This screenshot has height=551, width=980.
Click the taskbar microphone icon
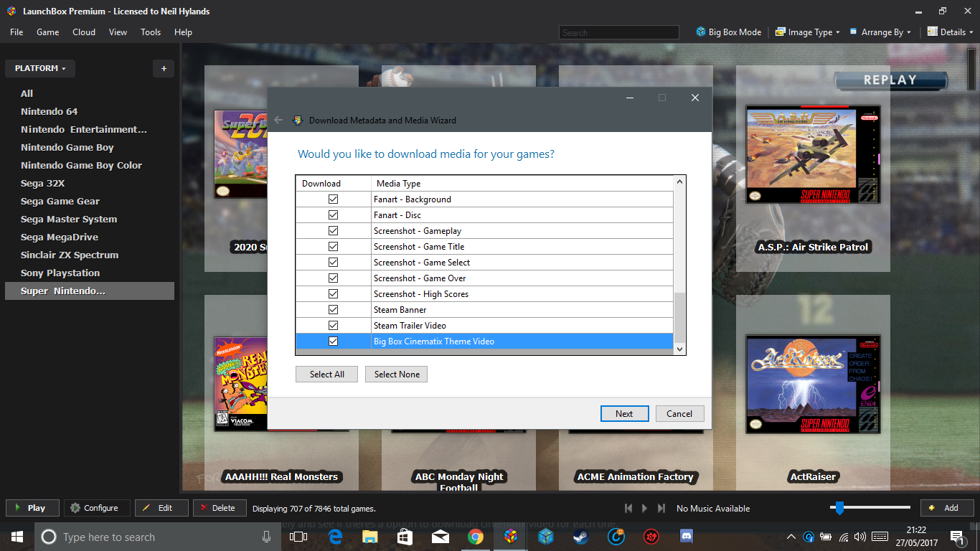[x=267, y=537]
